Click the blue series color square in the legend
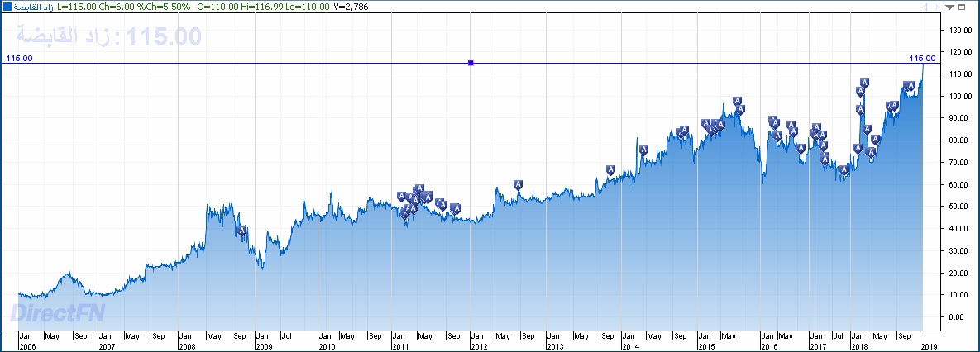 click(x=7, y=7)
